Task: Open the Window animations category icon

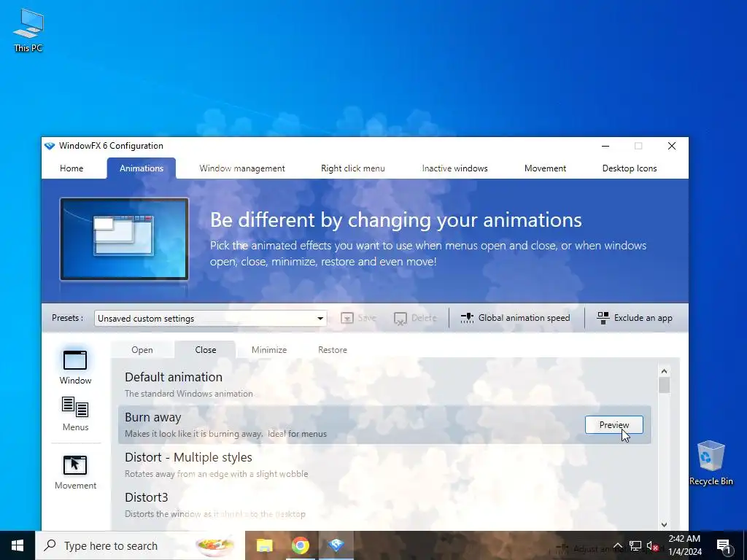Action: (75, 360)
